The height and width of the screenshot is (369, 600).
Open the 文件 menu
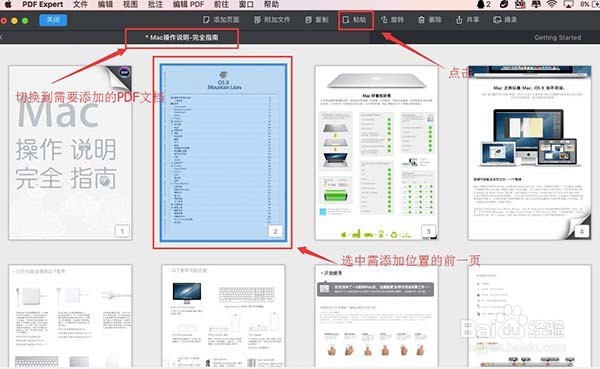tap(80, 4)
